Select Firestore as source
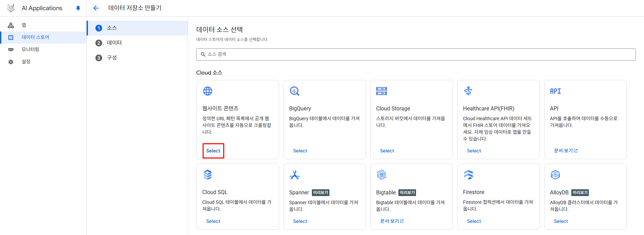Viewport: 644px width, 235px height. (474, 221)
